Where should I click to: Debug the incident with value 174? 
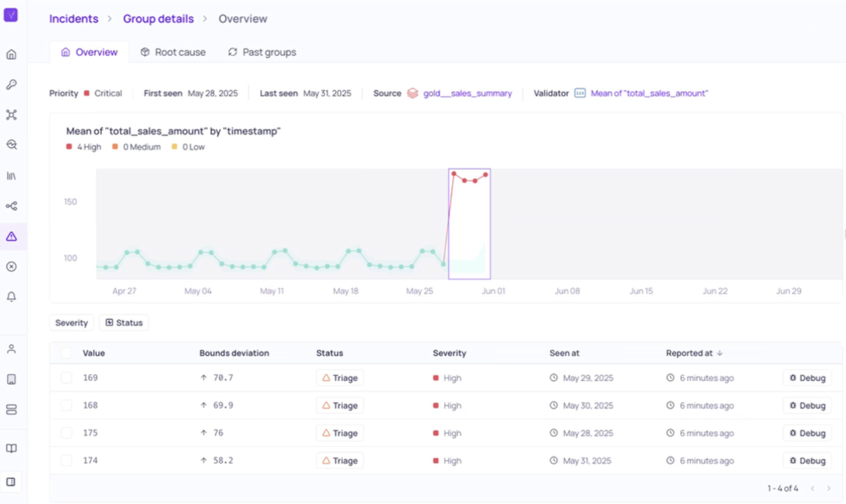coord(807,461)
